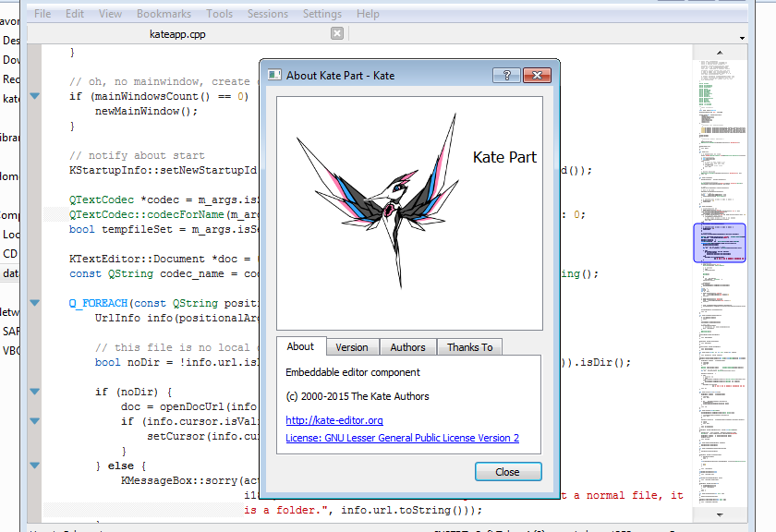Open the Authors tab
Viewport: 776px width, 532px height.
[407, 347]
